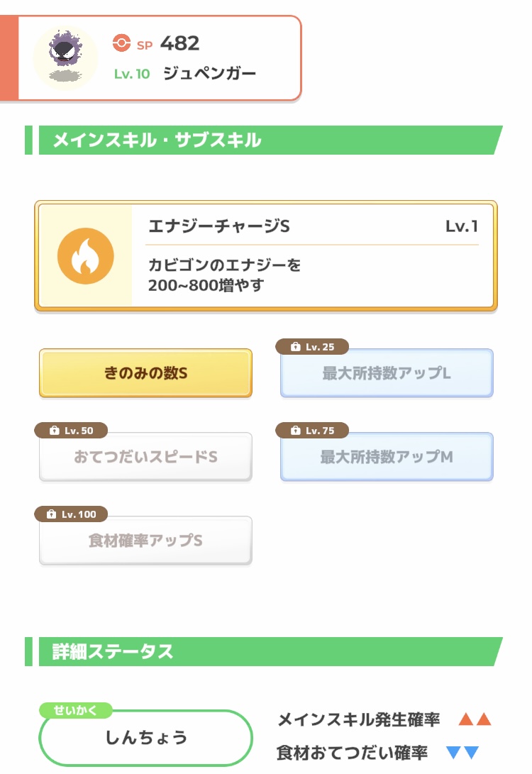Tap the ジュペンガー nickname text

tap(209, 74)
